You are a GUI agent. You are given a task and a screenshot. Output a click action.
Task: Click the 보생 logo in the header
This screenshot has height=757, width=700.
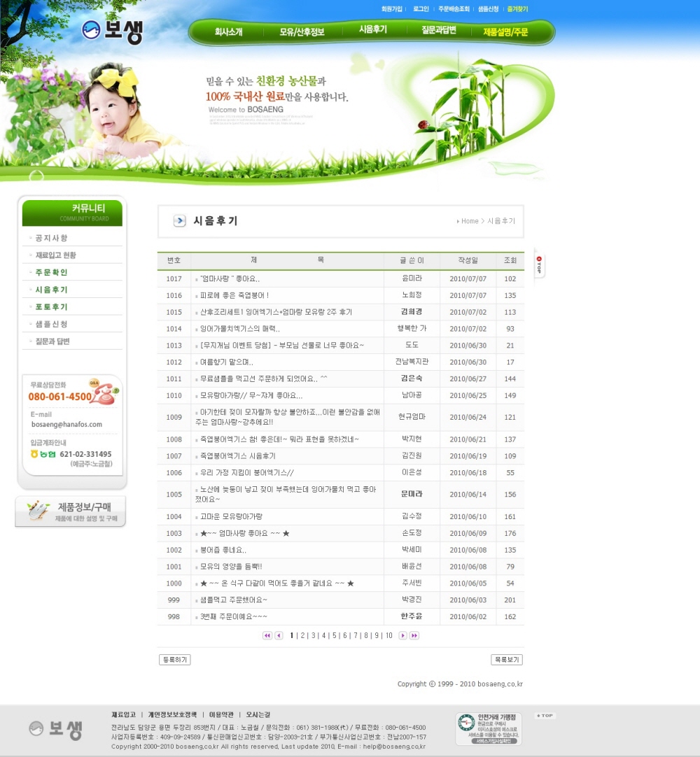pos(113,30)
